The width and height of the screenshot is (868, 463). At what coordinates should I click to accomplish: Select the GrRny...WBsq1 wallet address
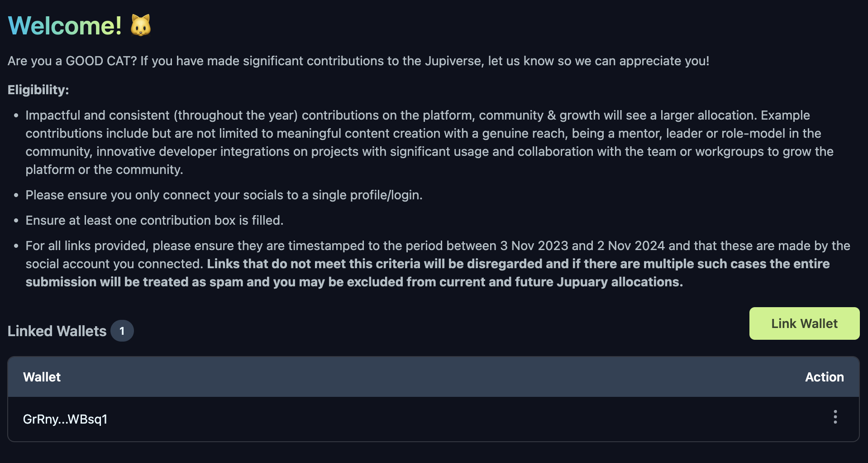[x=65, y=419]
